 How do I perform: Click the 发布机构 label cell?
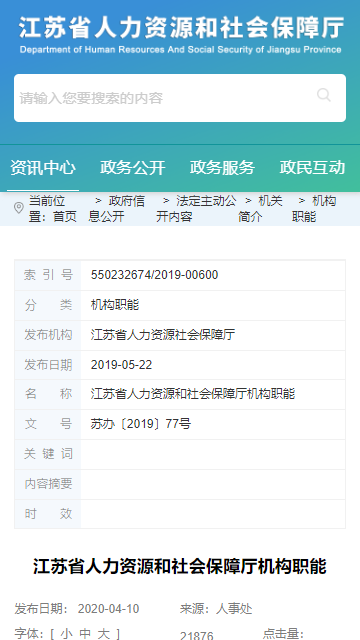pyautogui.click(x=48, y=335)
